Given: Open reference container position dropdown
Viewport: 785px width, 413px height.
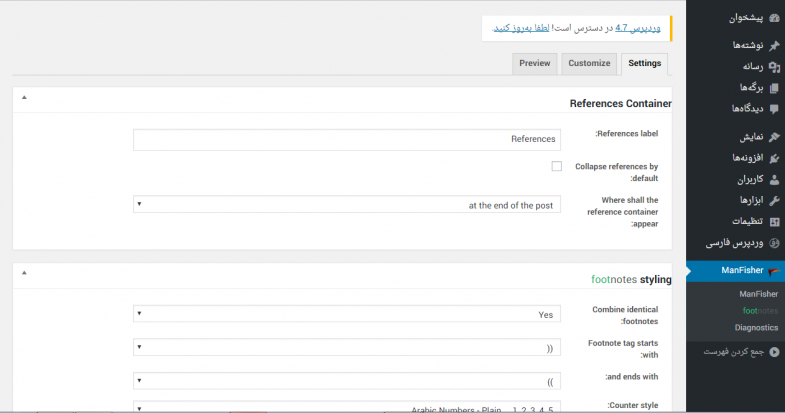Looking at the screenshot, I should click(346, 204).
